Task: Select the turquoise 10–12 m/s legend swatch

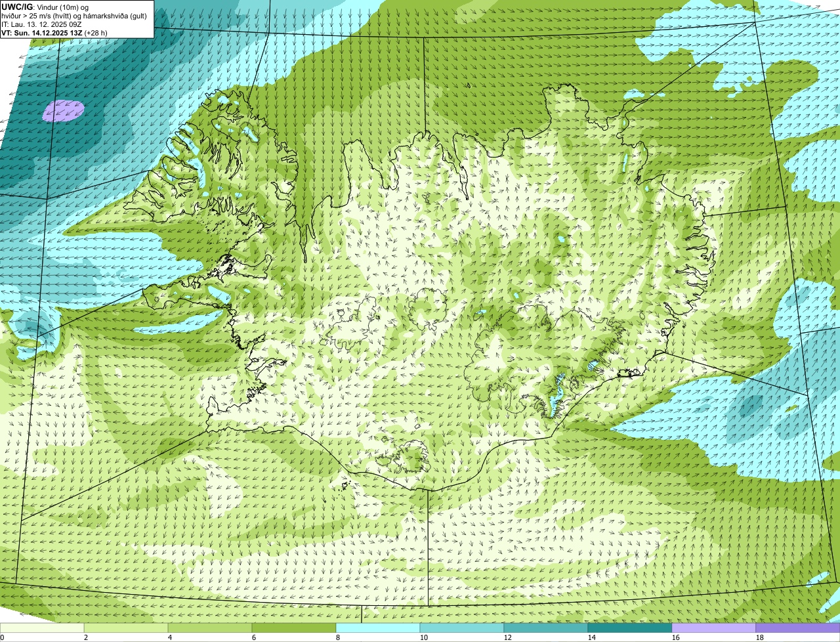Action: (462, 628)
